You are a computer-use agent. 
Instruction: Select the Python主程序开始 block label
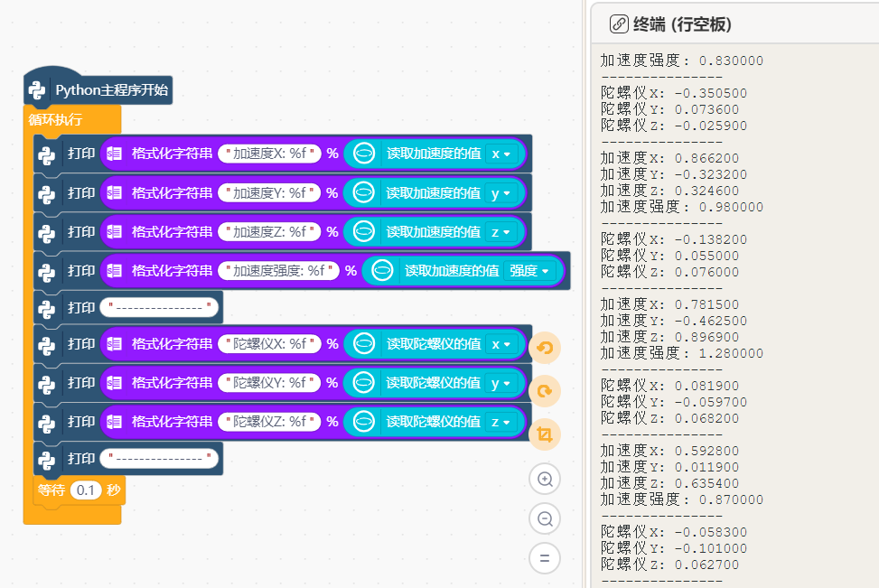coord(111,90)
